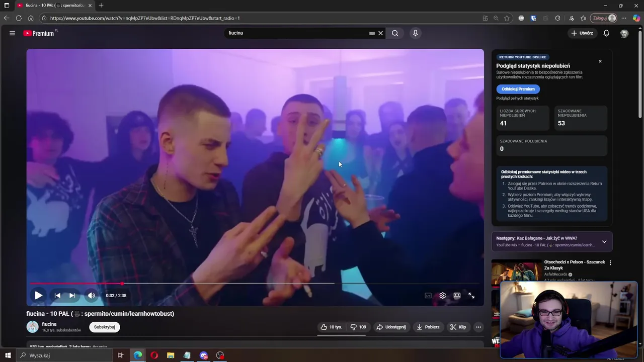
Task: Click the browser back arrow
Action: coord(7,18)
